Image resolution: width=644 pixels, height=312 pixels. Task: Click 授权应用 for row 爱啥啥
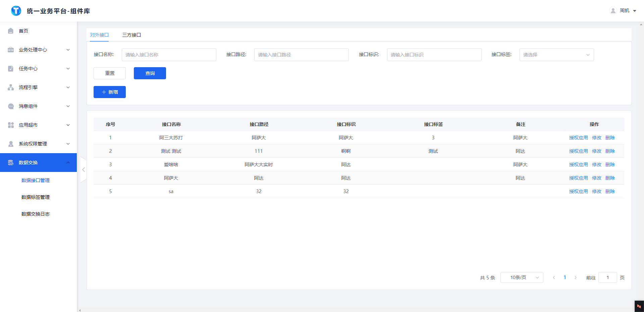click(x=579, y=165)
